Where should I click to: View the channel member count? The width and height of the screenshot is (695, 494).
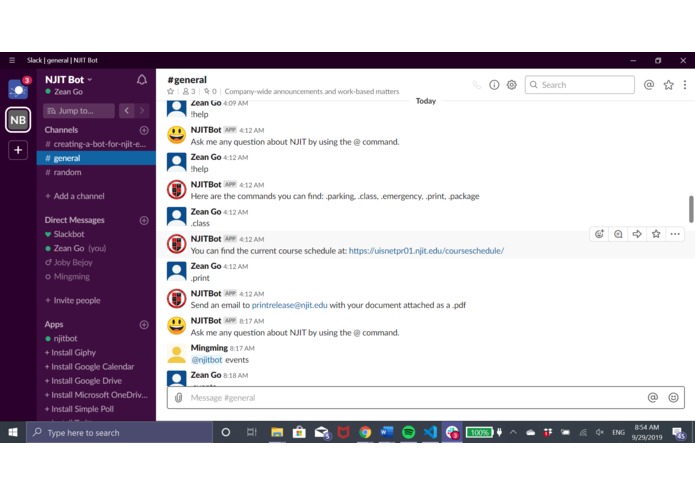tap(189, 92)
